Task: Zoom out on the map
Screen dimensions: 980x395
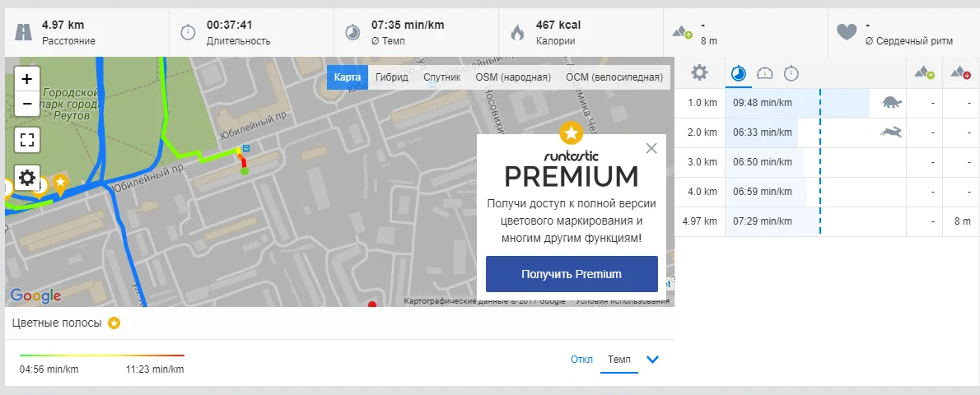Action: [27, 104]
